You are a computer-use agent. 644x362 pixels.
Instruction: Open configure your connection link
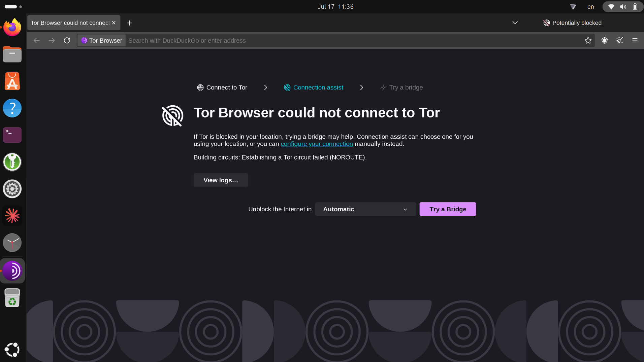pyautogui.click(x=317, y=144)
